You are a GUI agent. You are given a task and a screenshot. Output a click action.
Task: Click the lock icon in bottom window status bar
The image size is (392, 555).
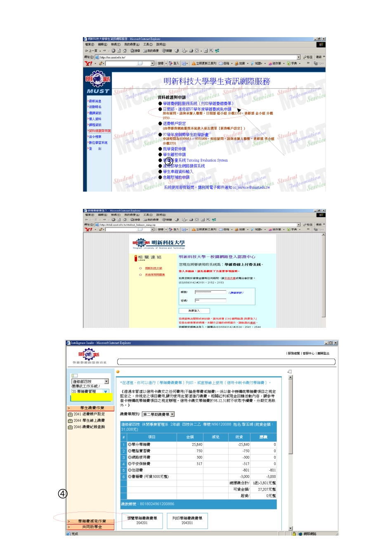(x=294, y=534)
